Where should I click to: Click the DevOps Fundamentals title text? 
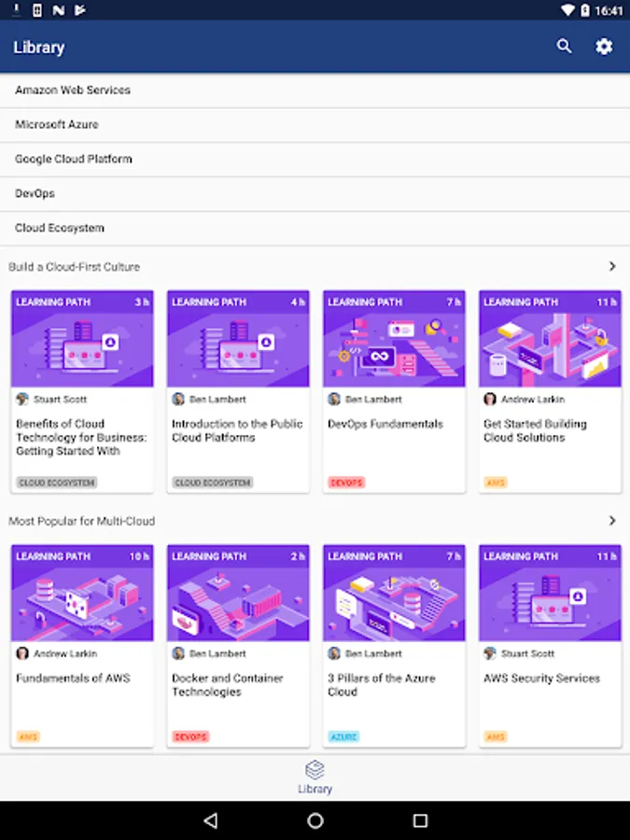[x=385, y=424]
